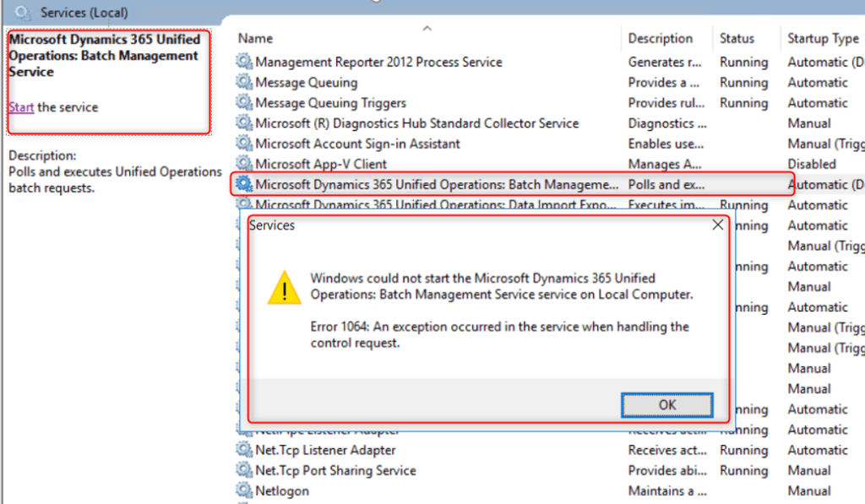Select the Message Queuing service name
The height and width of the screenshot is (504, 865).
[x=306, y=83]
